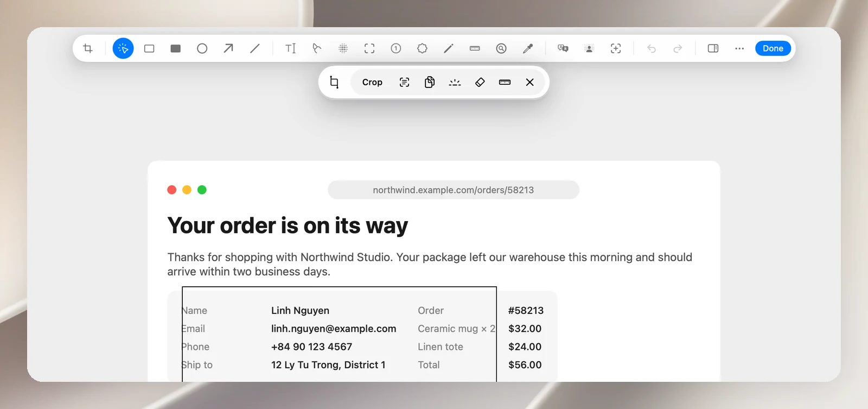Apply the Crop button in the selection bar
Viewport: 868px width, 409px height.
(372, 82)
